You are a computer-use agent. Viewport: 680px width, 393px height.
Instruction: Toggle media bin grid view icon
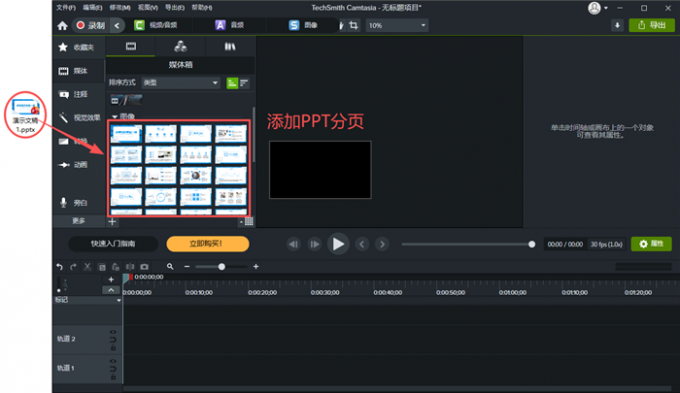point(249,222)
